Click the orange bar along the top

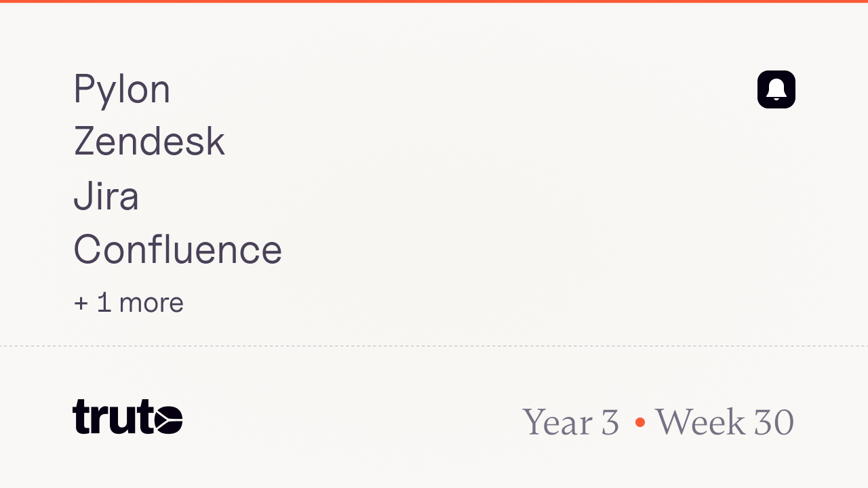[x=434, y=1]
